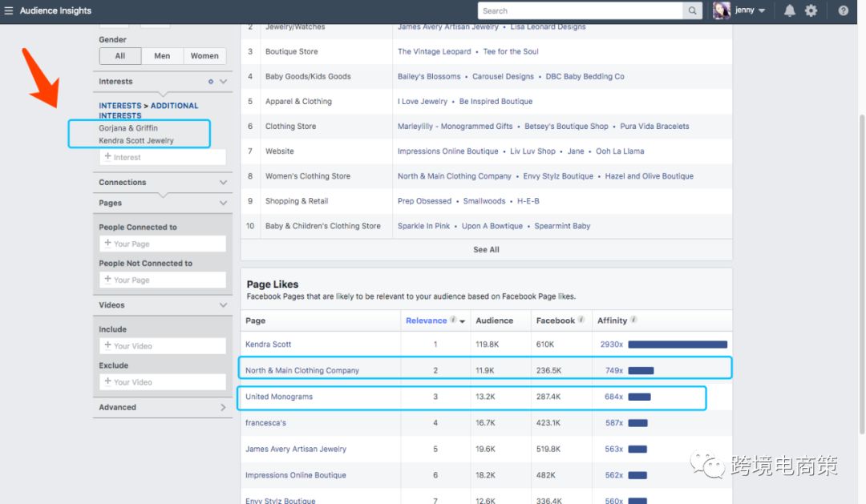
Task: Click See All under the categories list
Action: click(486, 250)
